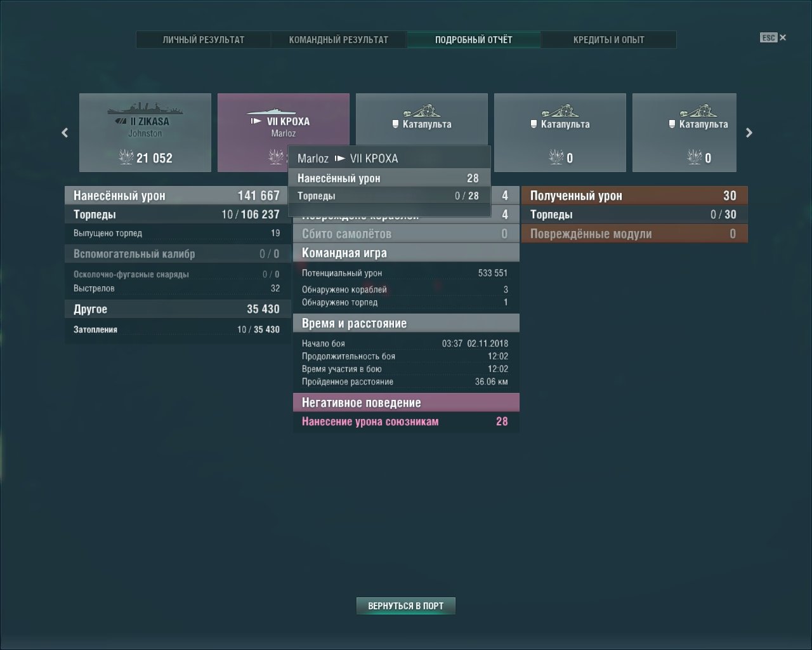Toggle the Негативное поведение section header
Viewport: 812px width, 650px height.
405,402
